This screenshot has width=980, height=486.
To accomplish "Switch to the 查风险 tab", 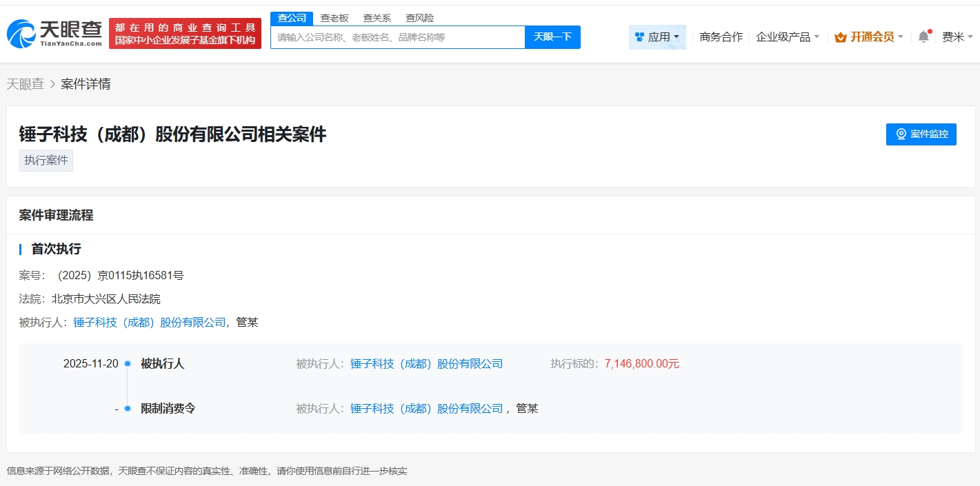I will coord(420,19).
